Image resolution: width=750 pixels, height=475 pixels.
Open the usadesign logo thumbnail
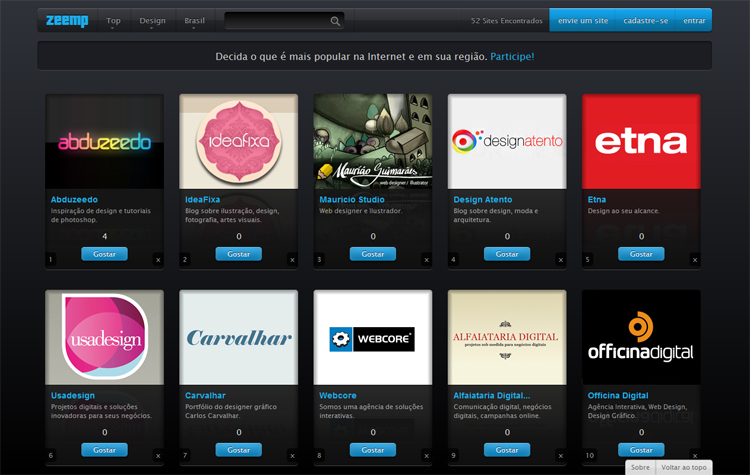(104, 337)
